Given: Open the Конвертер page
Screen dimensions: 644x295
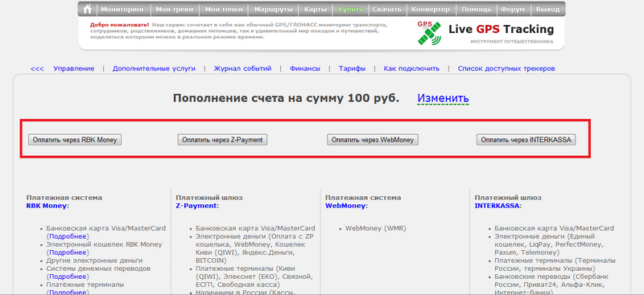Looking at the screenshot, I should point(430,9).
